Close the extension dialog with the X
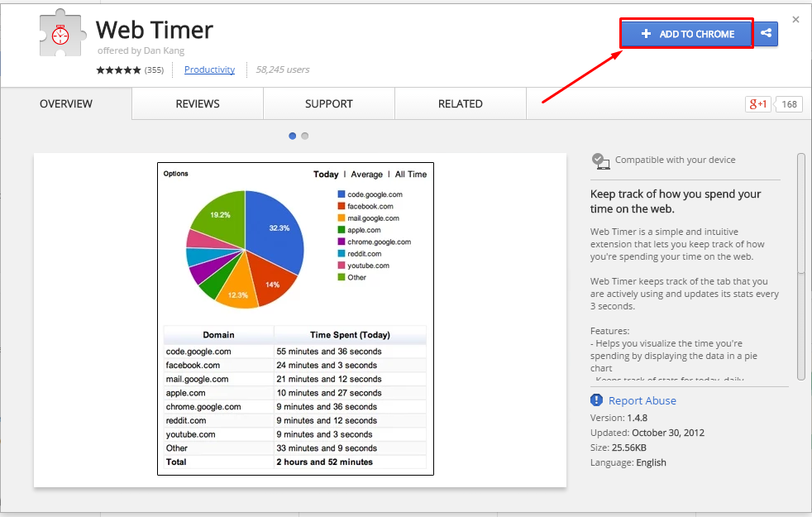Viewport: 812px width, 517px height. coord(795,20)
